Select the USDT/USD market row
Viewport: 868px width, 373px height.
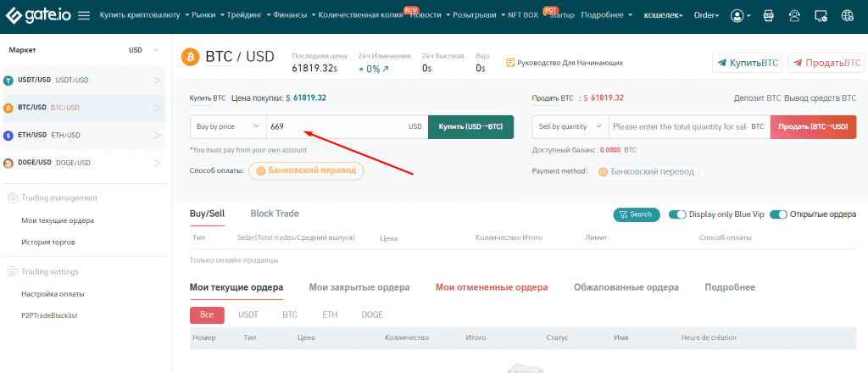[x=84, y=81]
